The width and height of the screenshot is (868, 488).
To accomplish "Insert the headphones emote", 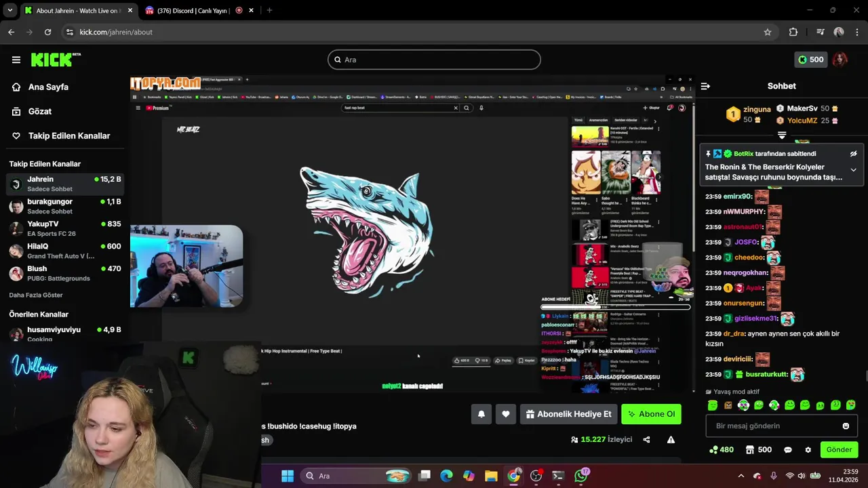I will coord(743,405).
